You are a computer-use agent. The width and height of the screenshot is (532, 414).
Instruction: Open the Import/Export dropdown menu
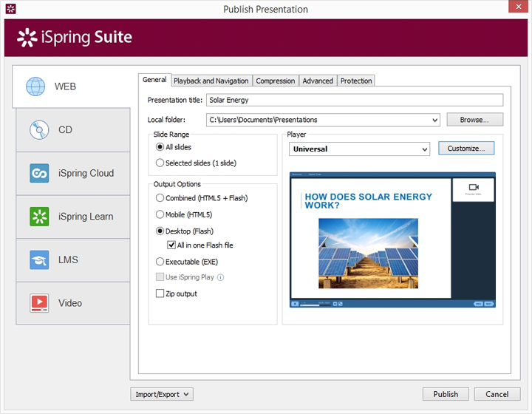pyautogui.click(x=162, y=394)
